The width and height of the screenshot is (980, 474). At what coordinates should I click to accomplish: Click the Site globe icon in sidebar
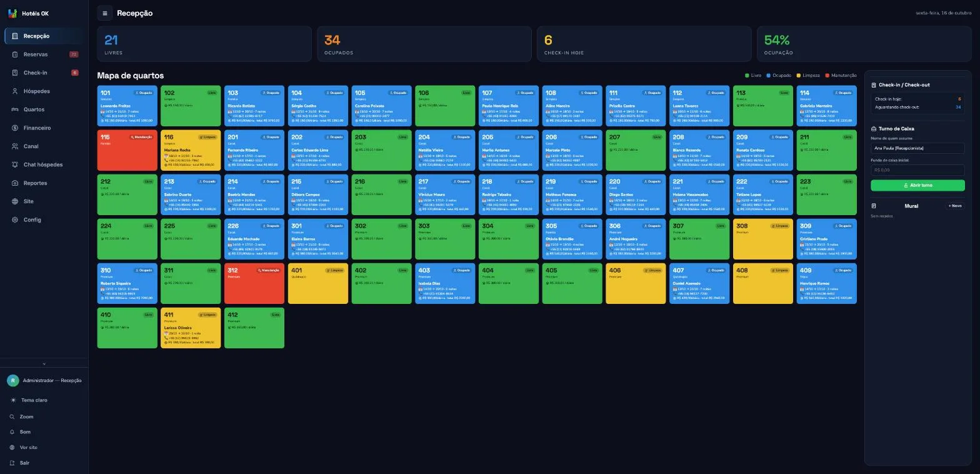click(15, 201)
